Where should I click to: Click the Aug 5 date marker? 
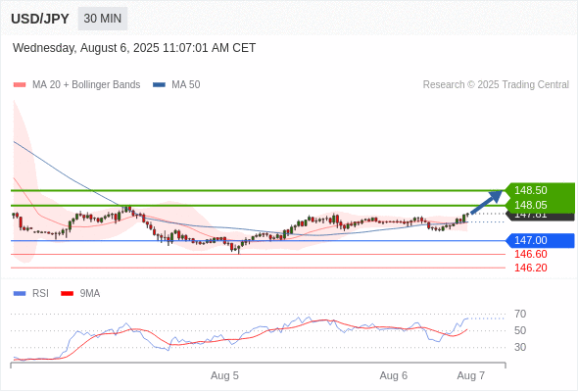pos(224,375)
